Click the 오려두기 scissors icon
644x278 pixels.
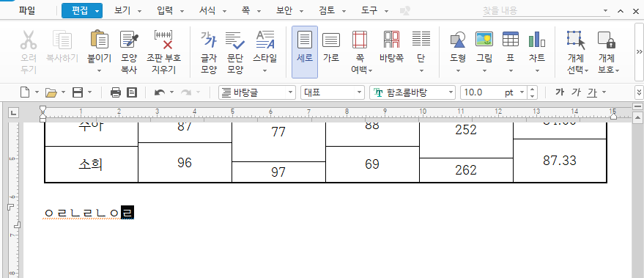pos(29,40)
